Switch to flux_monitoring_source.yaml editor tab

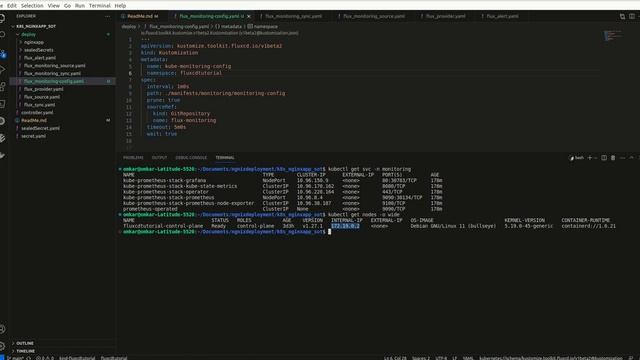coord(374,16)
